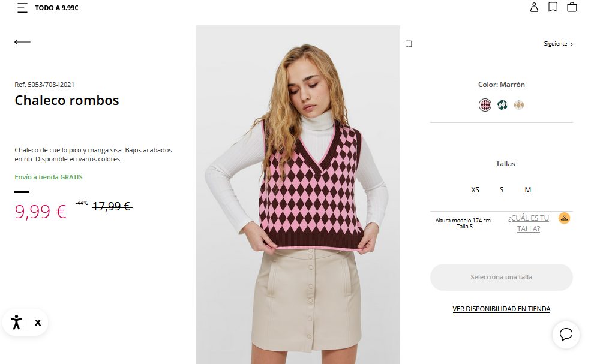600x364 pixels.
Task: Open Ver disponibilidad en tienda link
Action: [x=501, y=309]
